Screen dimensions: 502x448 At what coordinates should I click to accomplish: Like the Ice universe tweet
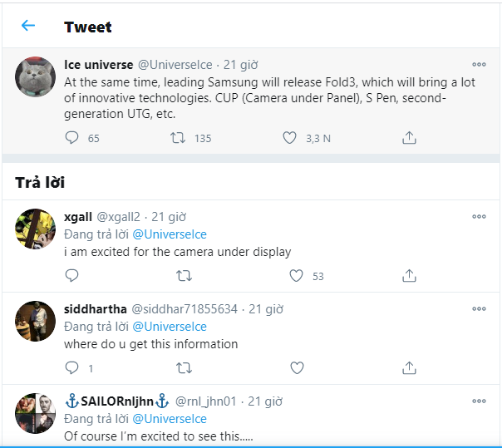(289, 138)
